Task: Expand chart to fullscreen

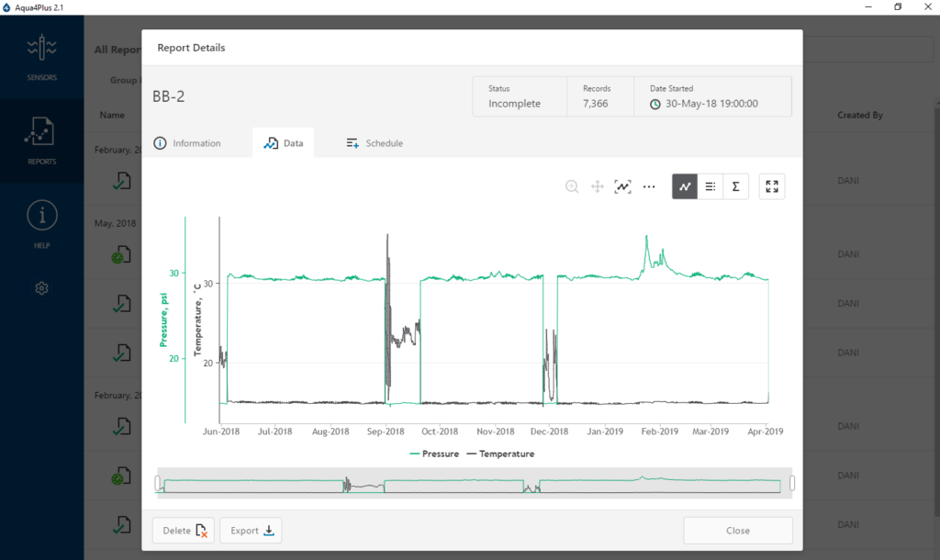Action: tap(772, 186)
